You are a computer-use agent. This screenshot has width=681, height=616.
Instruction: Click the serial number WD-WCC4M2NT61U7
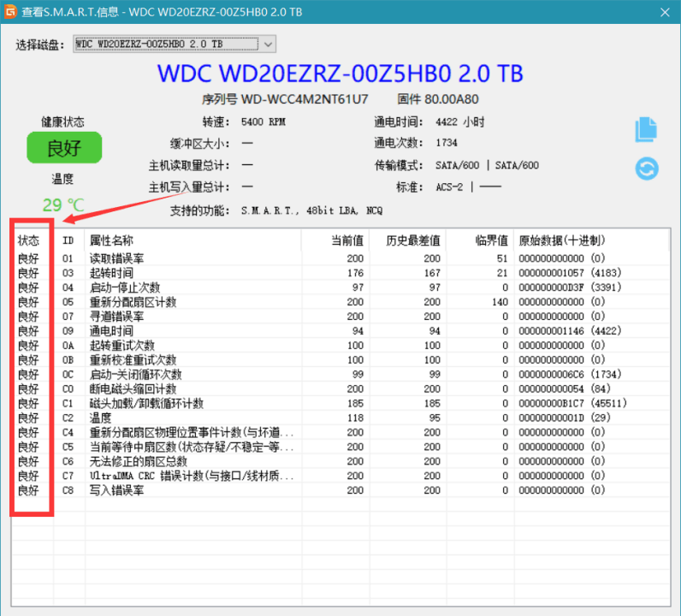click(305, 99)
